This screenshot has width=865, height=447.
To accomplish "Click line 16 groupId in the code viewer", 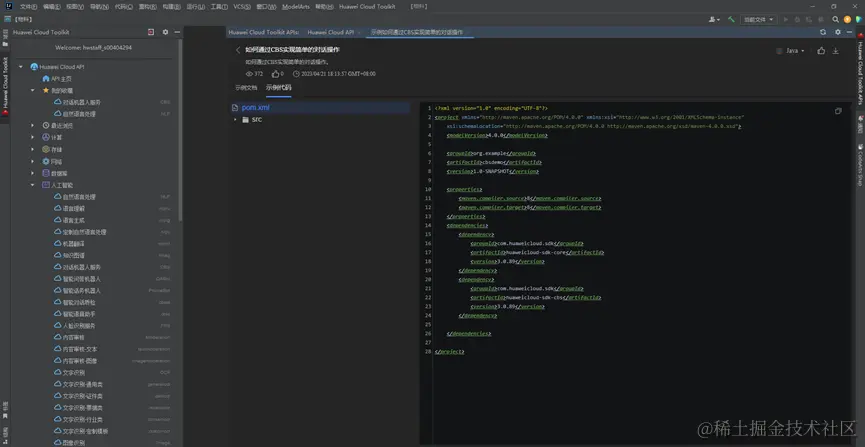I will pyautogui.click(x=527, y=243).
